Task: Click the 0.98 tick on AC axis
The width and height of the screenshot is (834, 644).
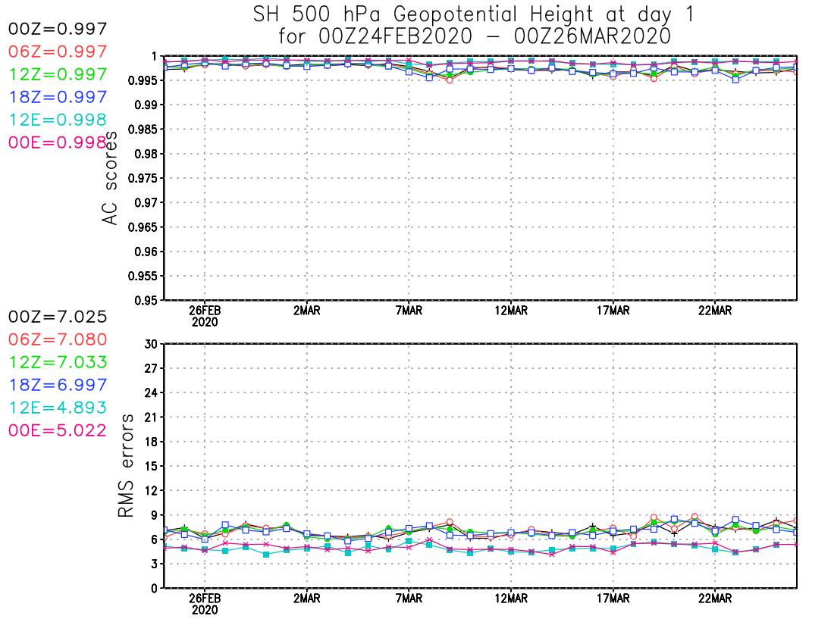Action: [x=146, y=154]
